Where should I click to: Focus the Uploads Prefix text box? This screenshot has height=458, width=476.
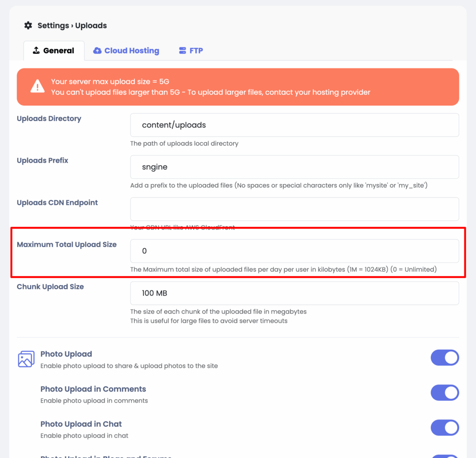pos(294,167)
